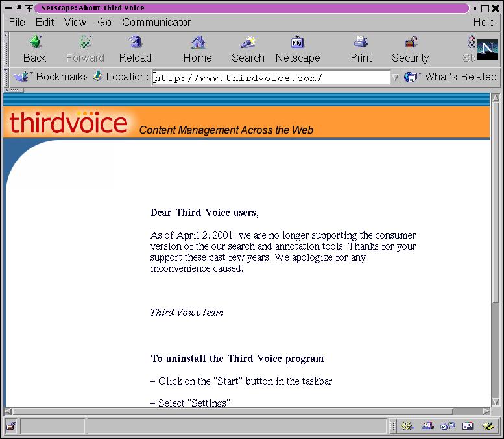Open Newsgroups from the component bar
The image size is (504, 439).
coord(448,426)
